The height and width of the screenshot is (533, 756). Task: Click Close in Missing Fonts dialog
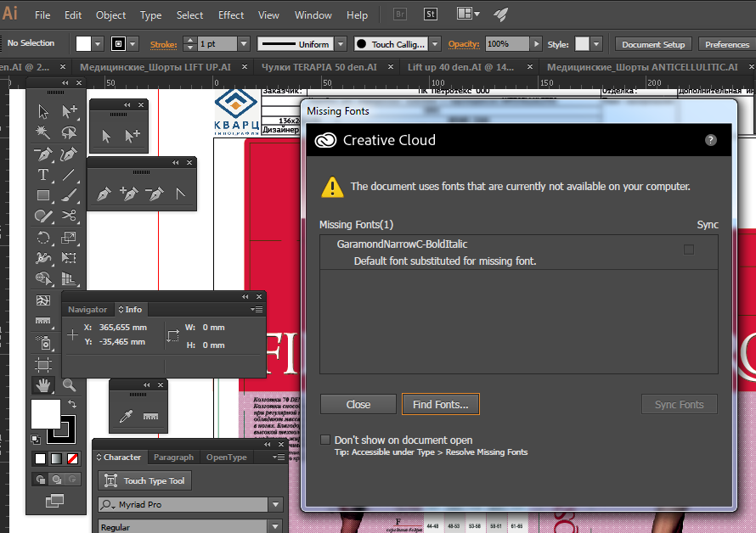point(358,404)
